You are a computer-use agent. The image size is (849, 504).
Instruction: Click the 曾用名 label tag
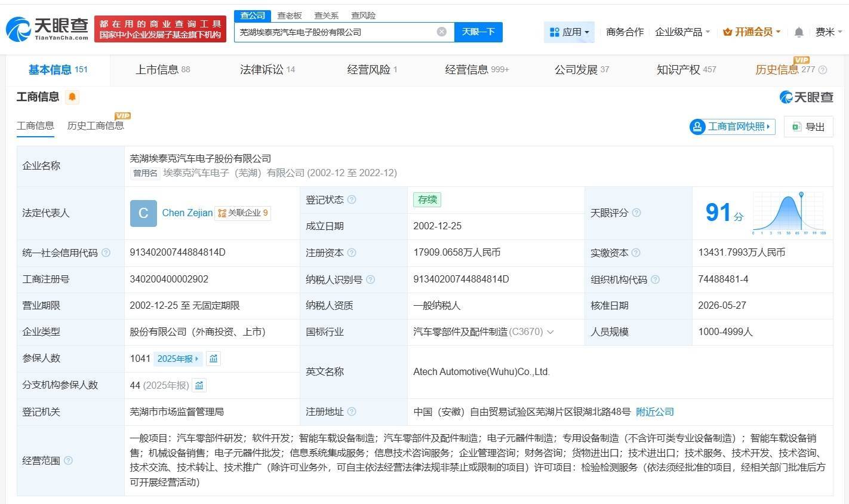point(145,173)
